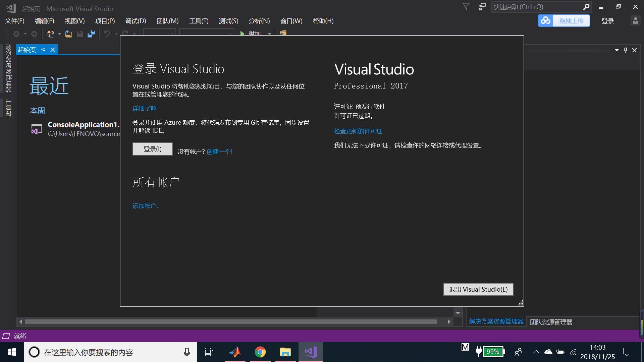
Task: Click the Save All icon
Action: pyautogui.click(x=91, y=34)
